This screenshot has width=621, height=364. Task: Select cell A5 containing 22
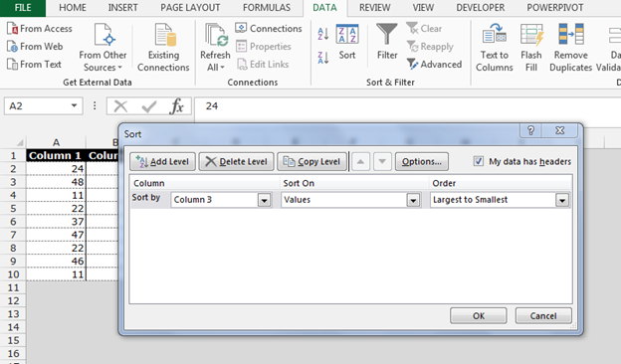click(56, 209)
